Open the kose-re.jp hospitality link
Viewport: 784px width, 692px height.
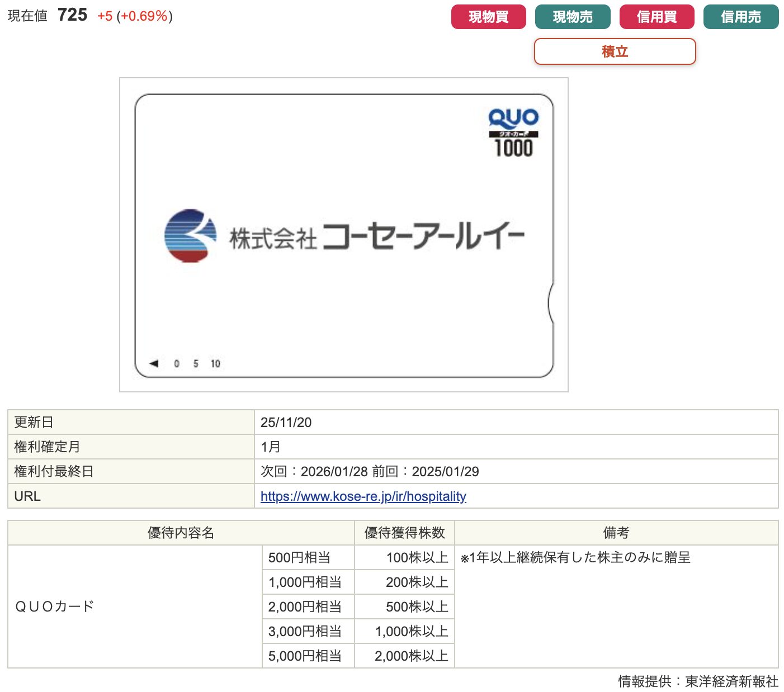363,496
